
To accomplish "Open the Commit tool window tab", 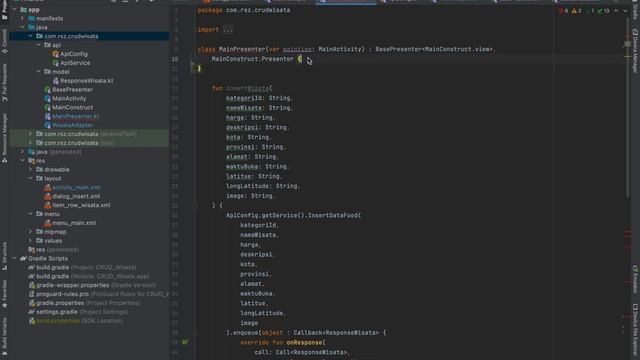I will [4, 41].
